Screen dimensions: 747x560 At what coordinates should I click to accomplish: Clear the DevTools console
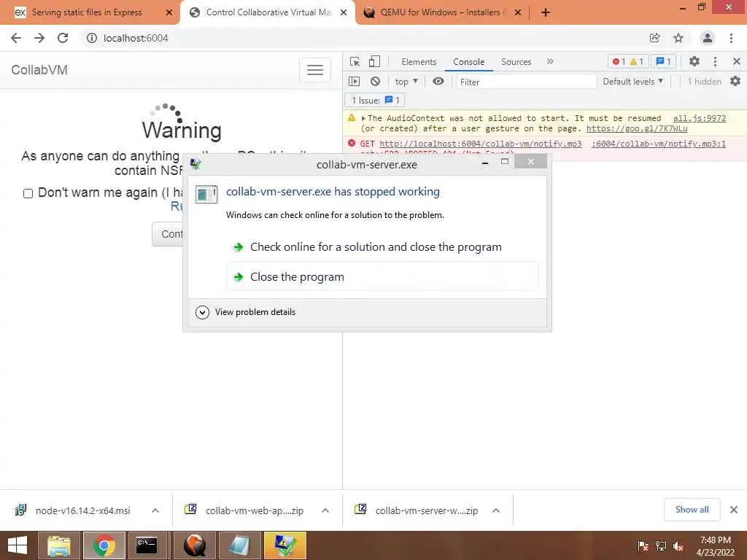[376, 82]
